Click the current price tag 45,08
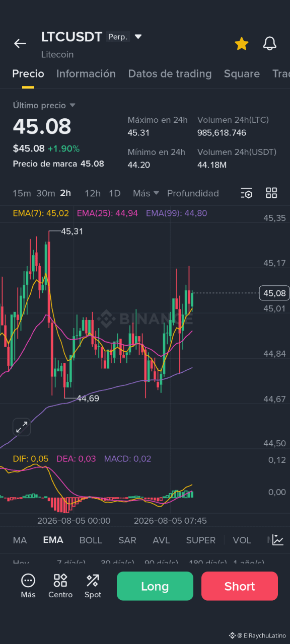This screenshot has height=644, width=290. coord(274,293)
